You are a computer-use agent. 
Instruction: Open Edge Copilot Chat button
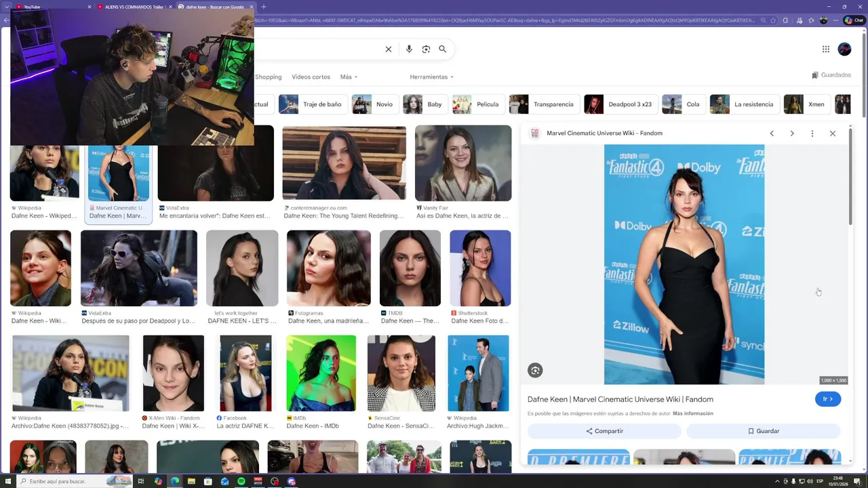(853, 20)
